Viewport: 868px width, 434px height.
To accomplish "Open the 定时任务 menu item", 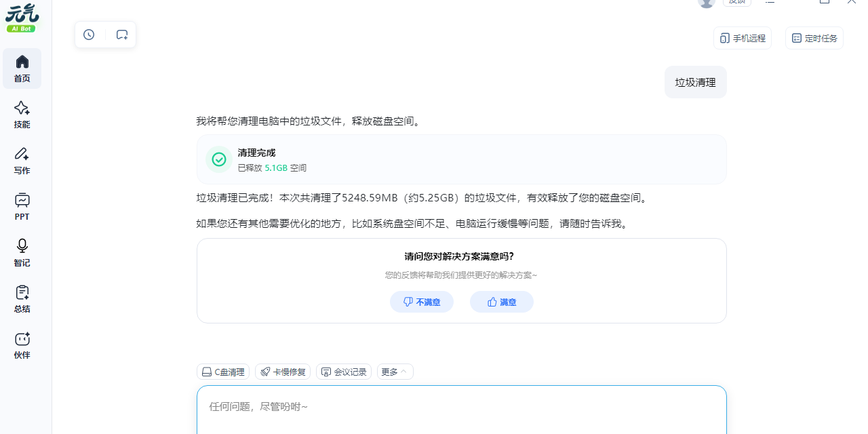I will click(814, 38).
